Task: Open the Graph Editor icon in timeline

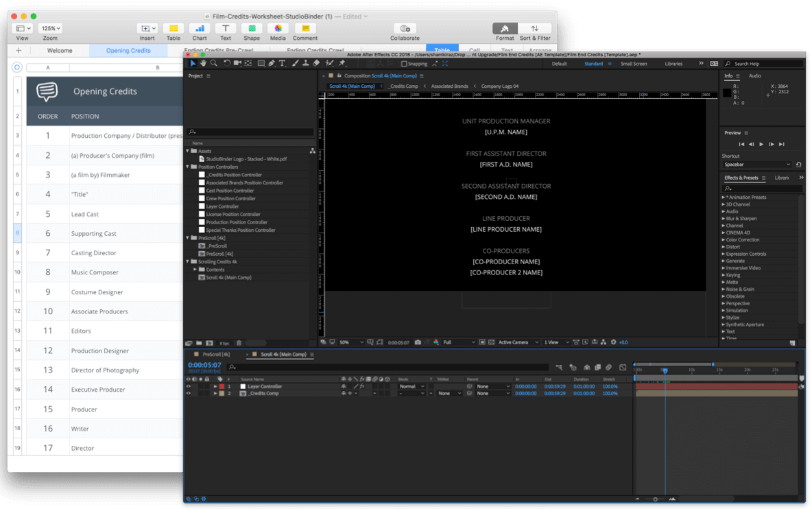Action: [623, 368]
